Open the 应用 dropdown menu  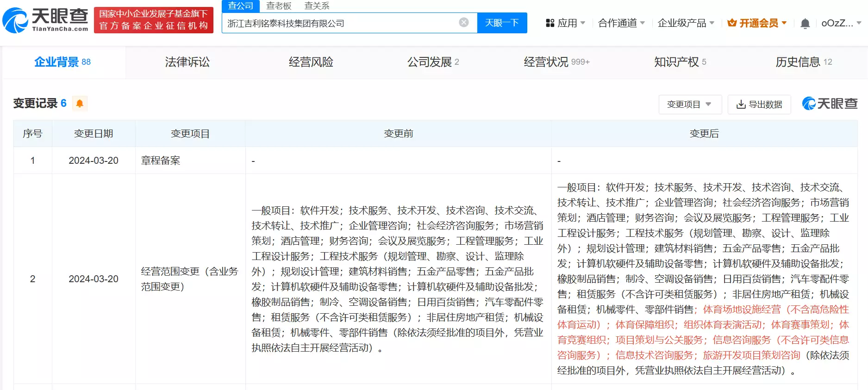click(566, 23)
